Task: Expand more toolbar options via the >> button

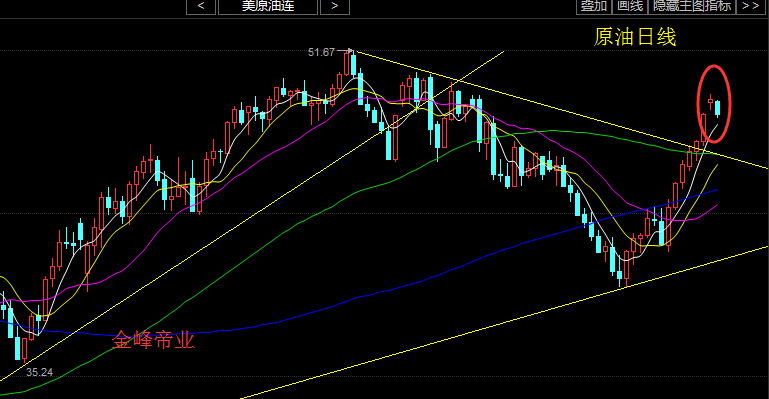Action: 751,6
